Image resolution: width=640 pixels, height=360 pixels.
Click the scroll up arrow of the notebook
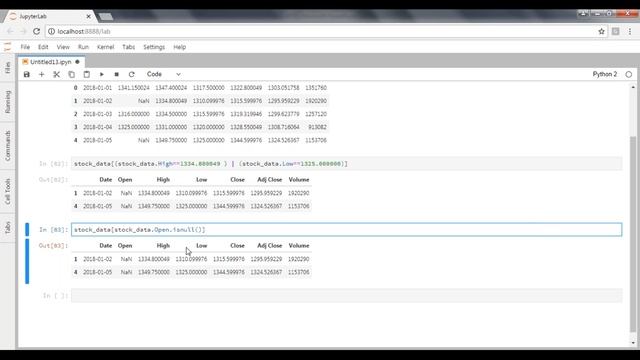click(633, 87)
